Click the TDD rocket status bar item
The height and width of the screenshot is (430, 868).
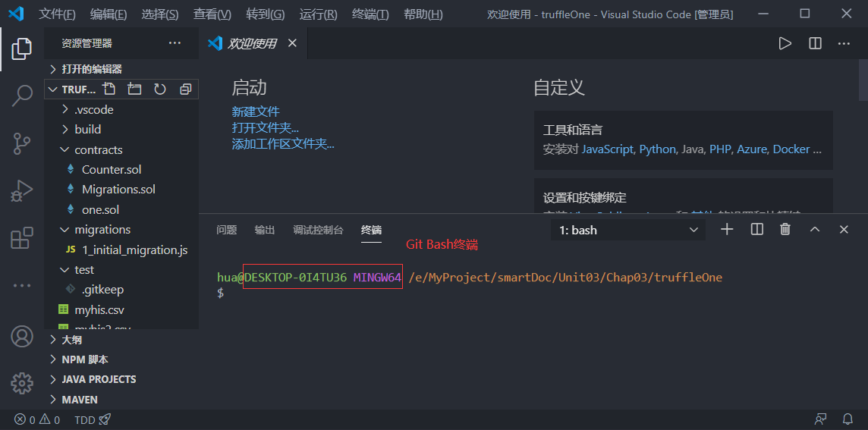tap(93, 419)
